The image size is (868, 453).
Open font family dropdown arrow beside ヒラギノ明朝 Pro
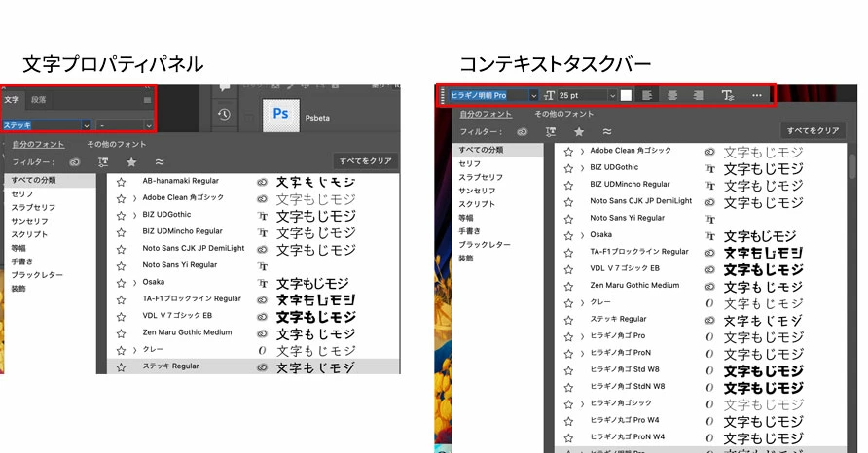533,95
